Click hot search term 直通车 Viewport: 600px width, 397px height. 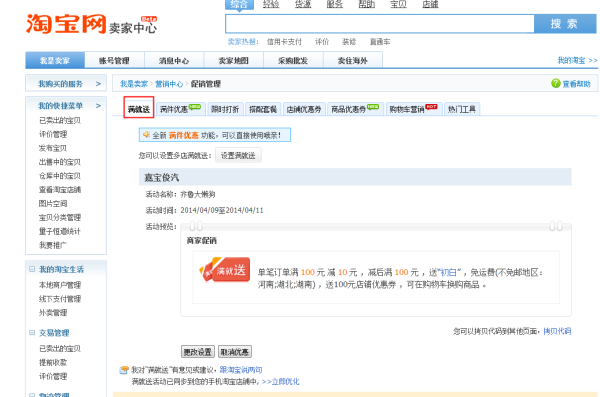380,42
